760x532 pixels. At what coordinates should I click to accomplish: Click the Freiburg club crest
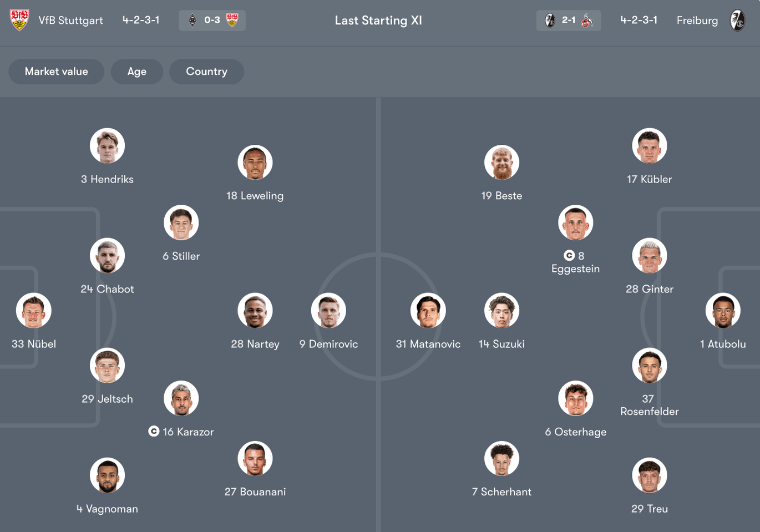[738, 20]
